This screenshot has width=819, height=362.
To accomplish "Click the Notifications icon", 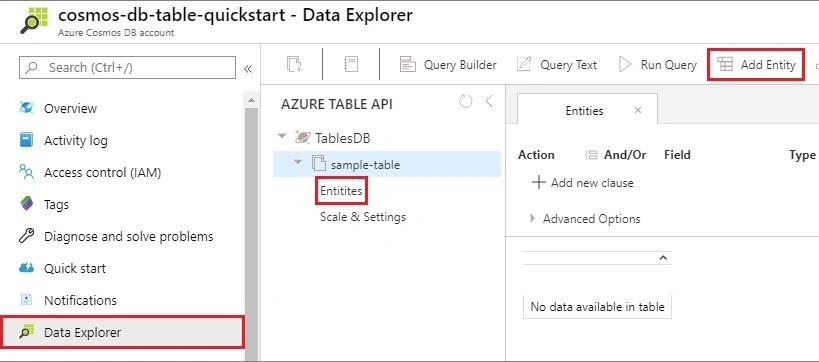I will click(26, 300).
